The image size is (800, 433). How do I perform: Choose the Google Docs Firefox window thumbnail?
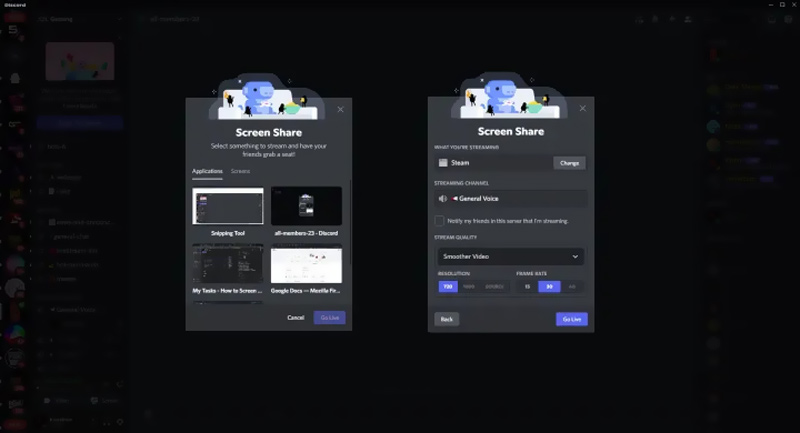306,265
